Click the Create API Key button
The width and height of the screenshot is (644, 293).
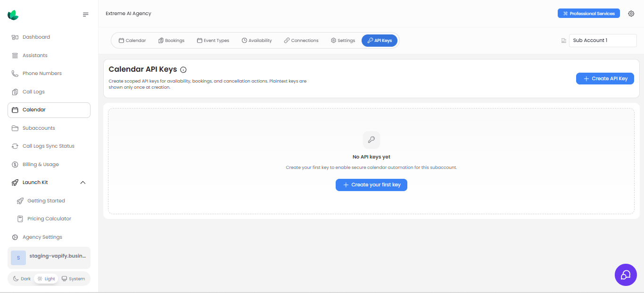(x=605, y=79)
